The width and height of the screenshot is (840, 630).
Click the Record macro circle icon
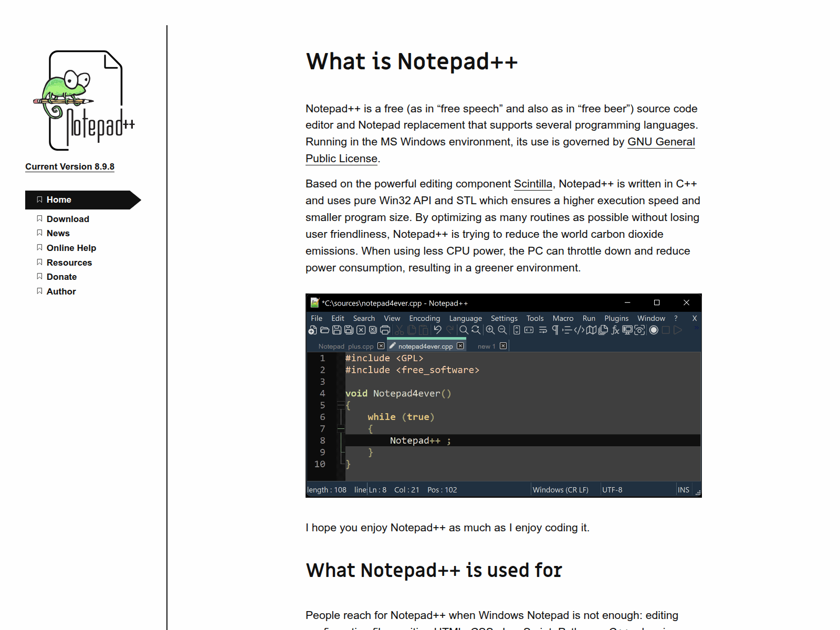tap(654, 330)
